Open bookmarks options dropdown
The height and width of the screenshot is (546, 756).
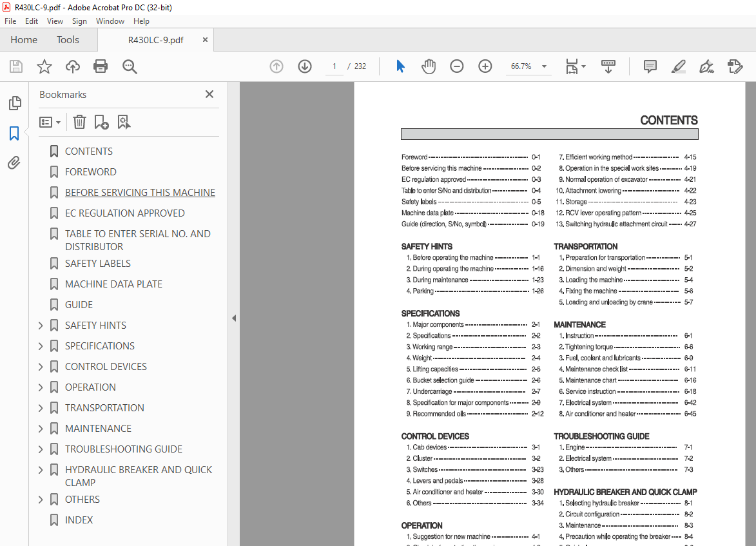tap(50, 122)
